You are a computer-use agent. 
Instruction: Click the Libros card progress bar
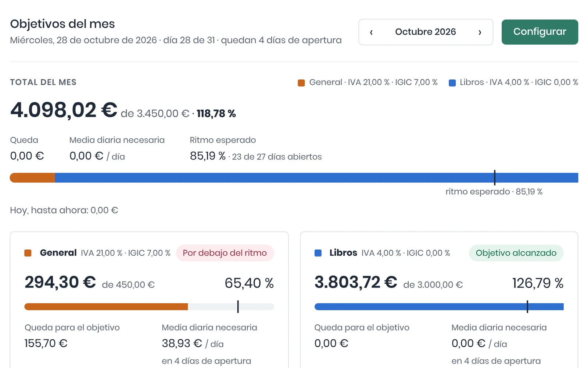[439, 307]
